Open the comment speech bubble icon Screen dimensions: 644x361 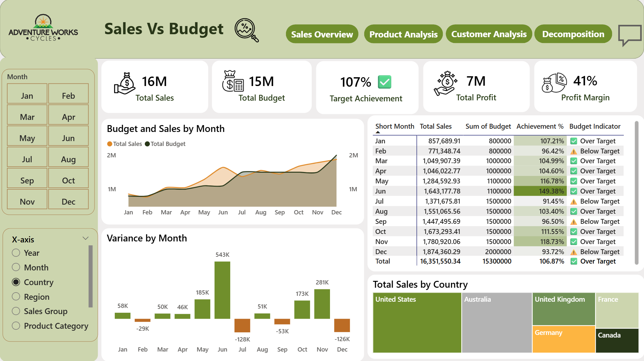(630, 35)
